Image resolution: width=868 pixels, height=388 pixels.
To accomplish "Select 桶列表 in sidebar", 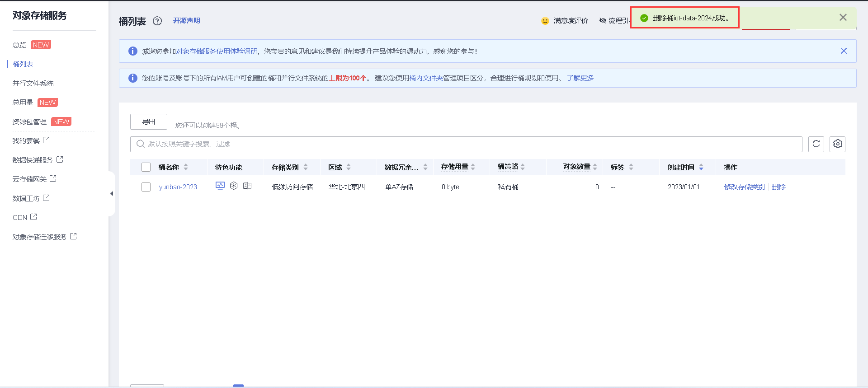I will pos(23,64).
